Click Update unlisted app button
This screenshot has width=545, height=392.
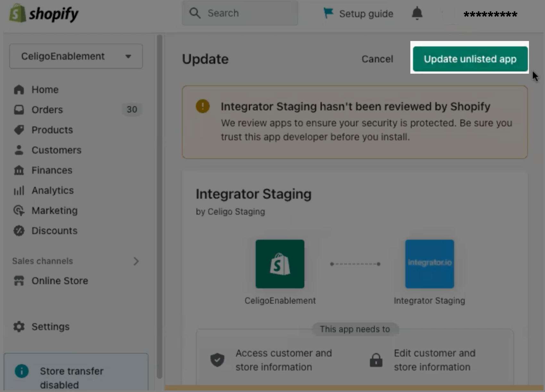coord(470,59)
